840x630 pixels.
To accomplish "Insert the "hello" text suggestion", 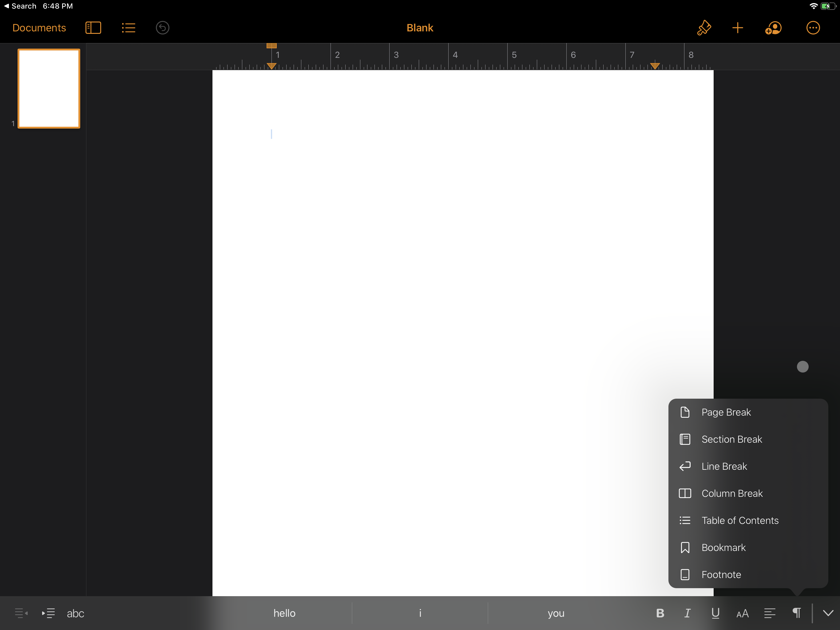I will pyautogui.click(x=284, y=613).
